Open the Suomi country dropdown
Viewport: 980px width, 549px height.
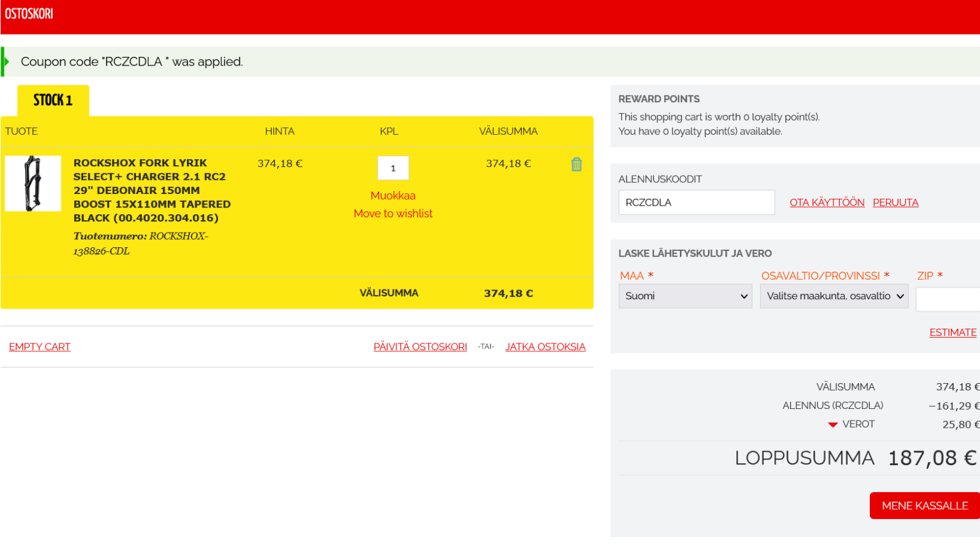tap(685, 296)
